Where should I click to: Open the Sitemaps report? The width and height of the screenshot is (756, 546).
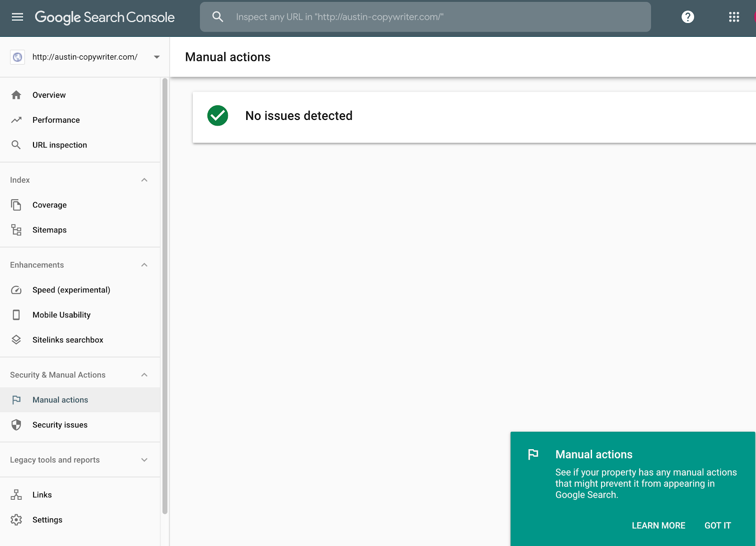[80, 230]
